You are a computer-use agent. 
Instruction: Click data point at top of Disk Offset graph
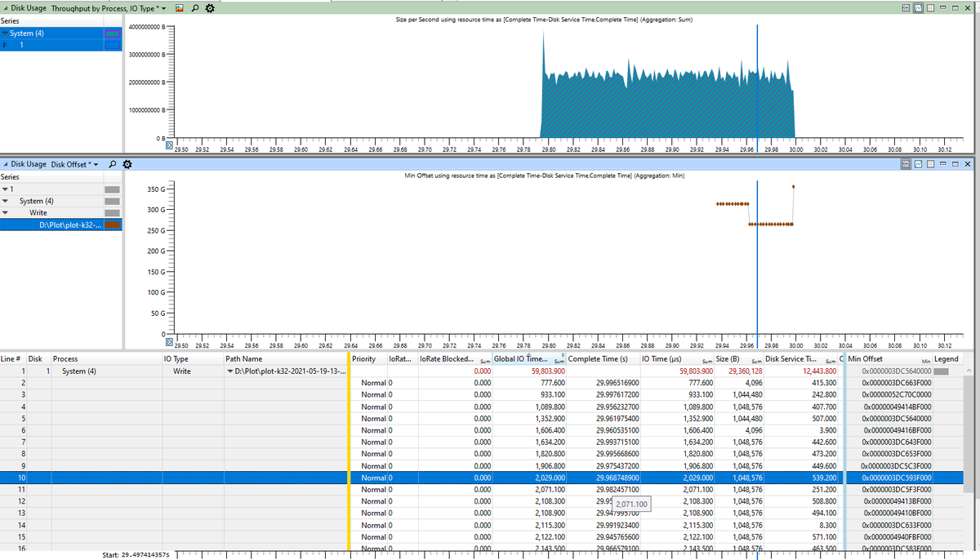coord(793,186)
